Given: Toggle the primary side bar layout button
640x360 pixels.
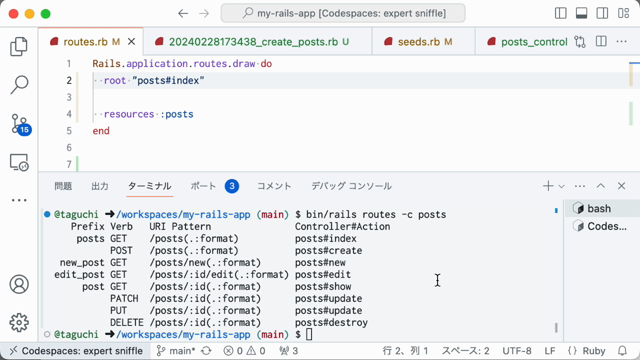Looking at the screenshot, I should [560, 13].
